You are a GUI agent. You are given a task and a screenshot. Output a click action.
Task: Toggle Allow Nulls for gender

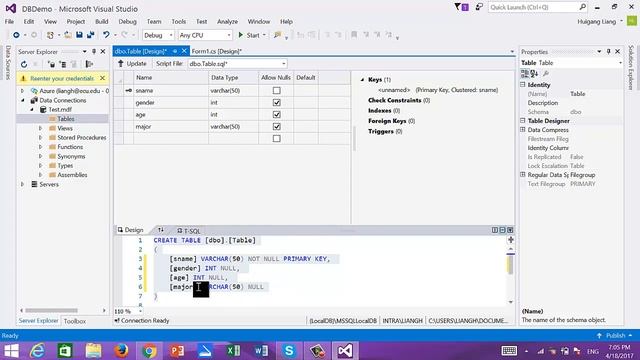tap(276, 102)
